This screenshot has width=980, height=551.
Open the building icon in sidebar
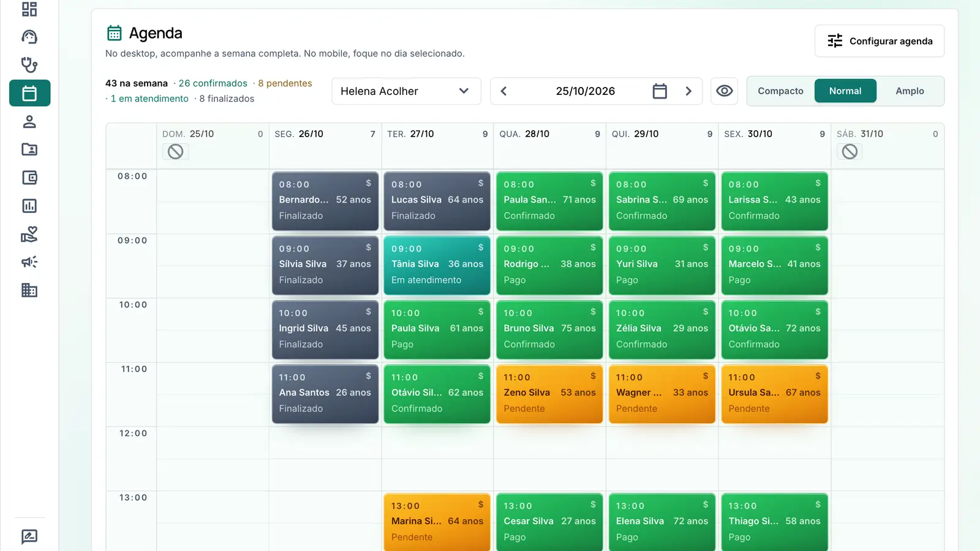(29, 290)
